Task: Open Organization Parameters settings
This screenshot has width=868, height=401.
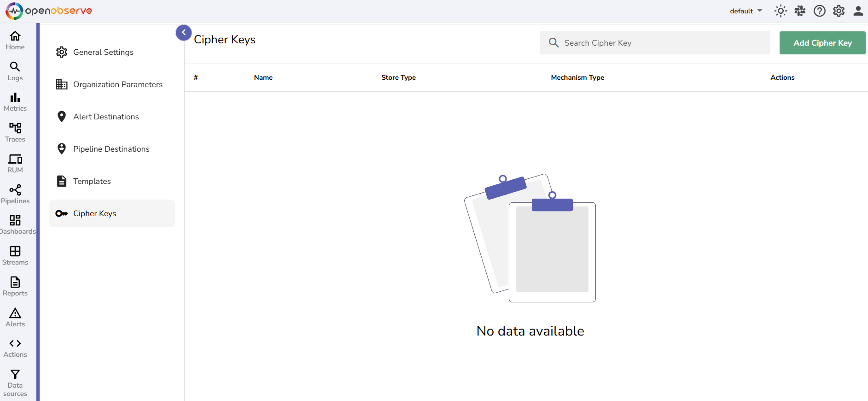Action: point(117,84)
